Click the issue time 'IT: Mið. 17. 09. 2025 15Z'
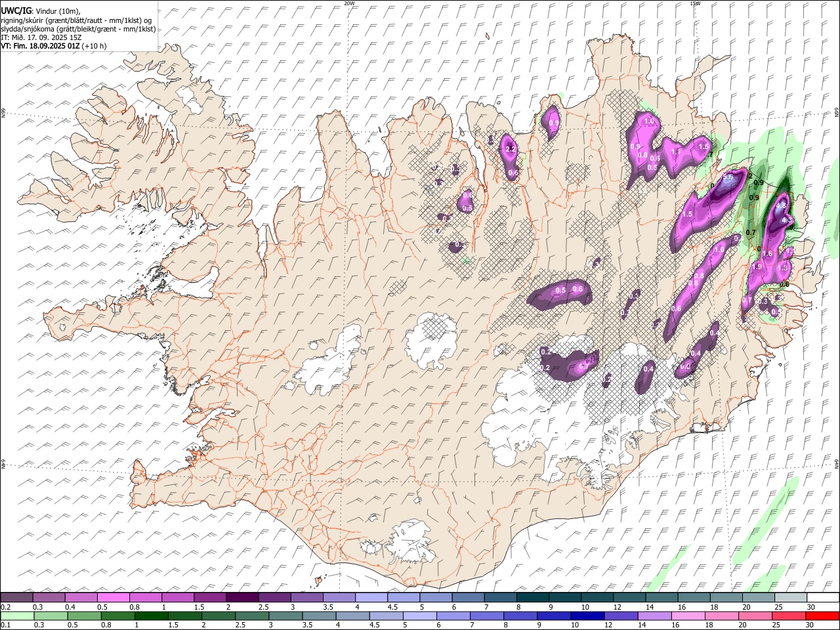This screenshot has height=630, width=840. click(x=41, y=37)
